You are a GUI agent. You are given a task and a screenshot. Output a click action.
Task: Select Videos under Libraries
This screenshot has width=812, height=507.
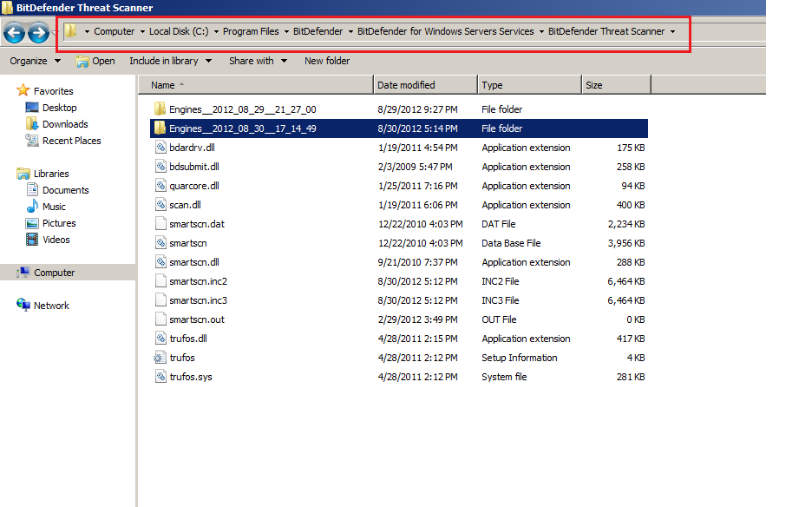click(56, 240)
